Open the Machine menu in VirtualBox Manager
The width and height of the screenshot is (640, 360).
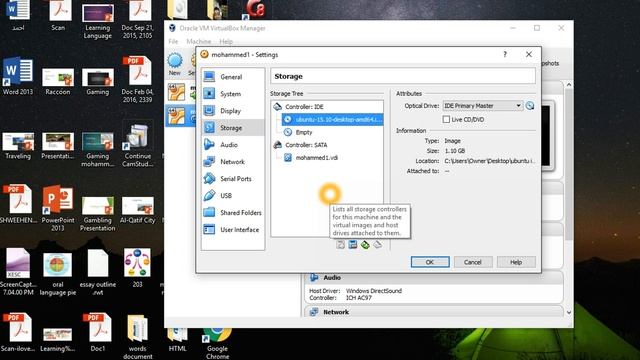pyautogui.click(x=199, y=42)
